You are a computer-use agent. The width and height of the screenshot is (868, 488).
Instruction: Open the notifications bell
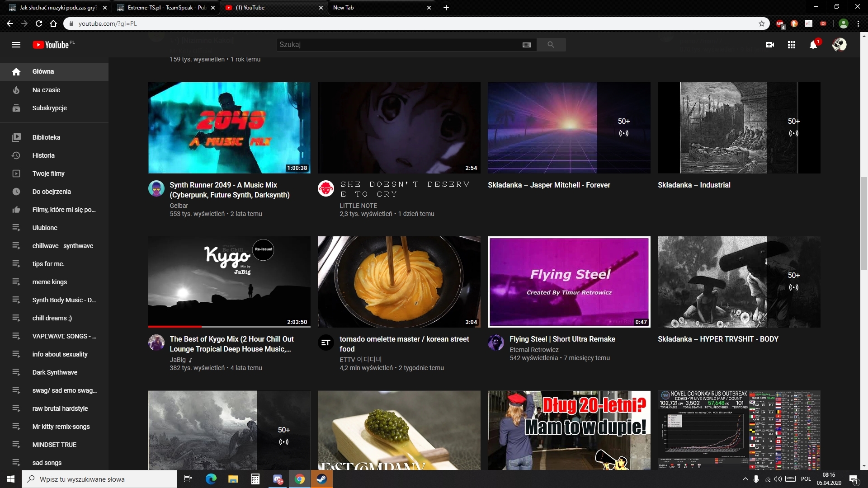[x=813, y=45]
